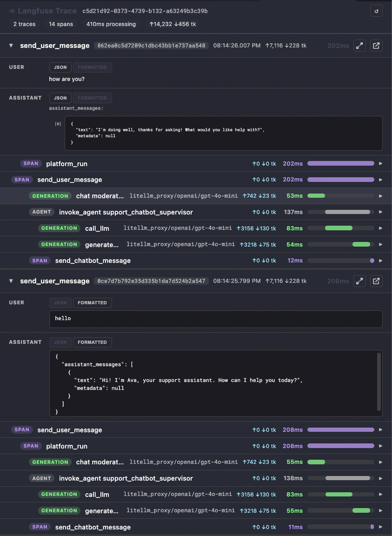The image size is (392, 536).
Task: Select the 55ms chat moderation generation row
Action: point(196,462)
